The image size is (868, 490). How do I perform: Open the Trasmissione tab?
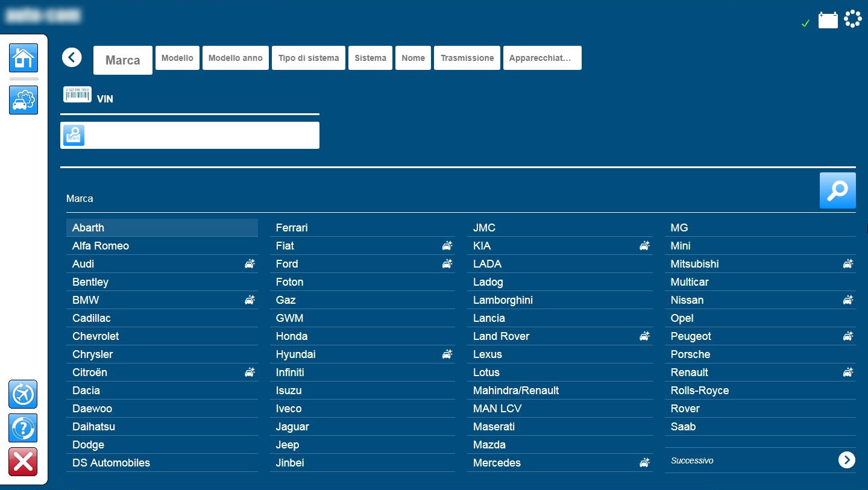coord(467,58)
